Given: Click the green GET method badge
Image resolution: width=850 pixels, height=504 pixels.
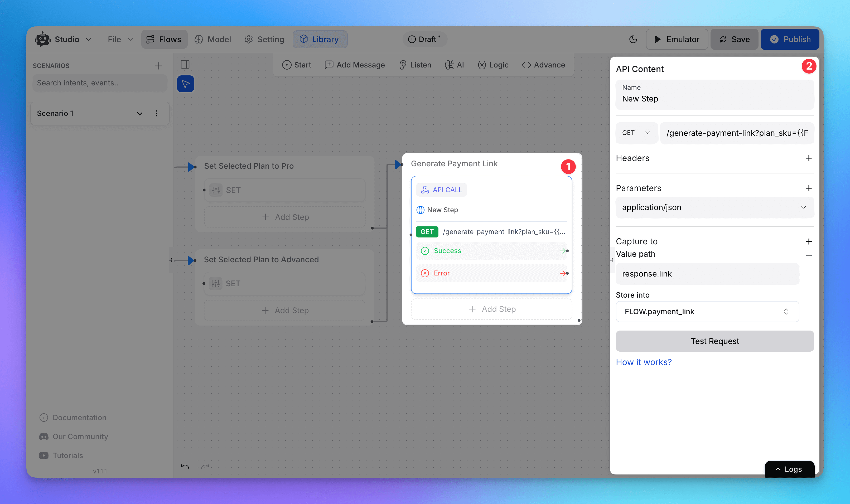Looking at the screenshot, I should 427,232.
